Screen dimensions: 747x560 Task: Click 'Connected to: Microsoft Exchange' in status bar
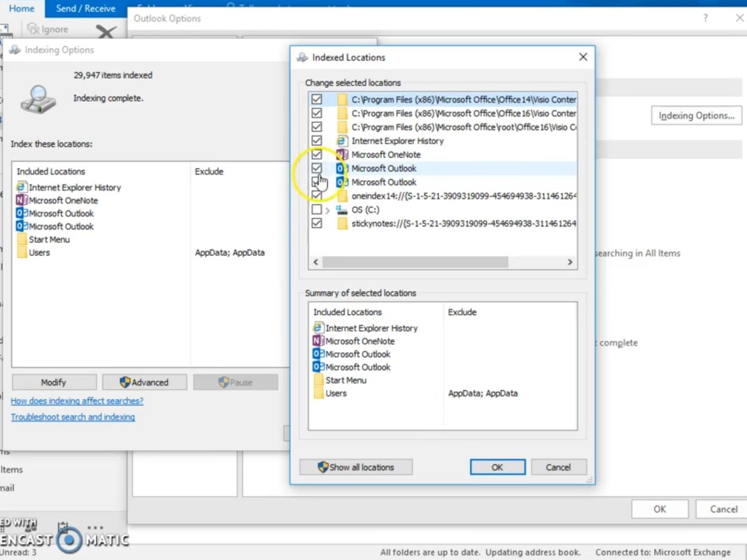click(663, 552)
